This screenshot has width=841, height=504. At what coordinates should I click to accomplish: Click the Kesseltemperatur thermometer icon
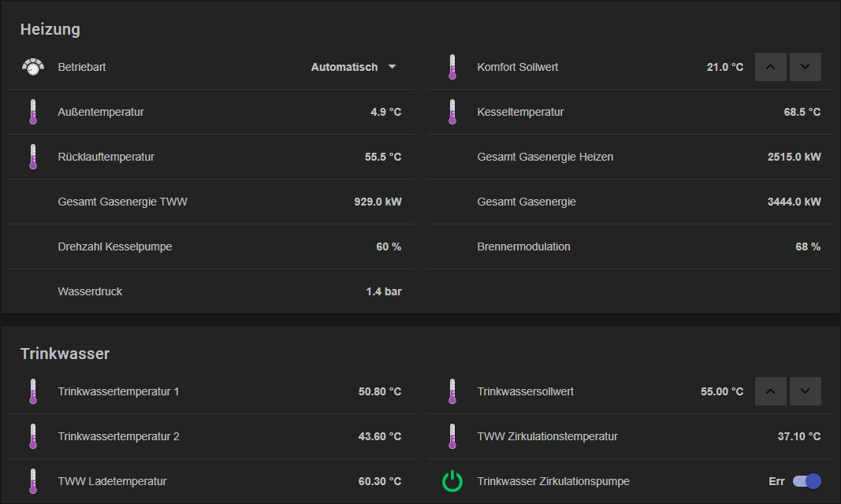click(x=452, y=112)
